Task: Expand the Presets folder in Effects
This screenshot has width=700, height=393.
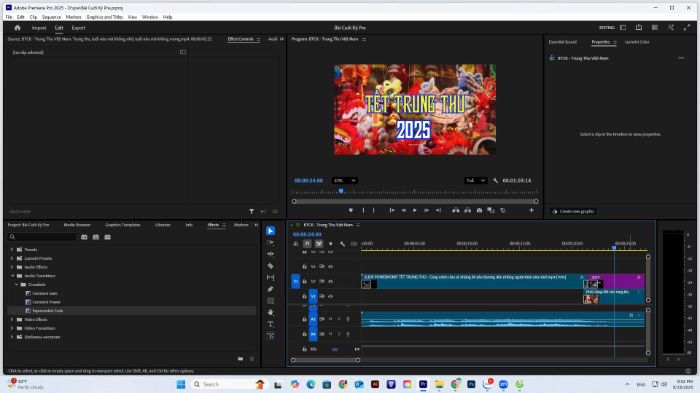Action: [x=12, y=250]
